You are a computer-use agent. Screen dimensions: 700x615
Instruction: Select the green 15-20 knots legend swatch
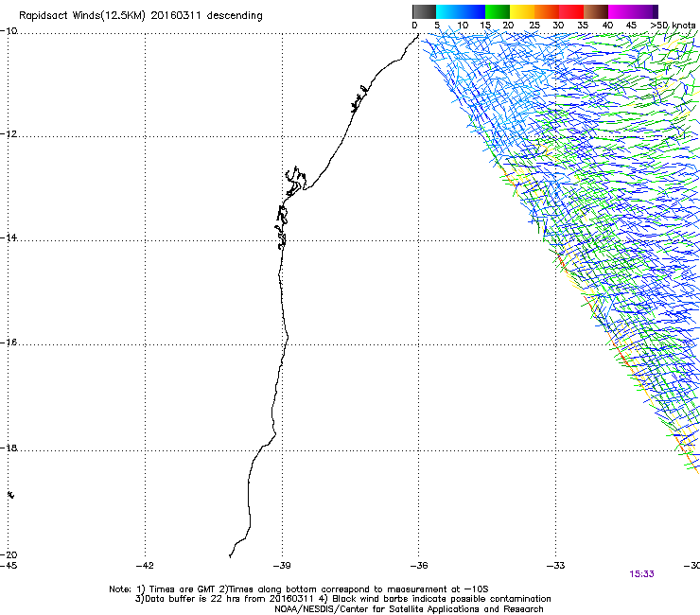click(x=498, y=11)
